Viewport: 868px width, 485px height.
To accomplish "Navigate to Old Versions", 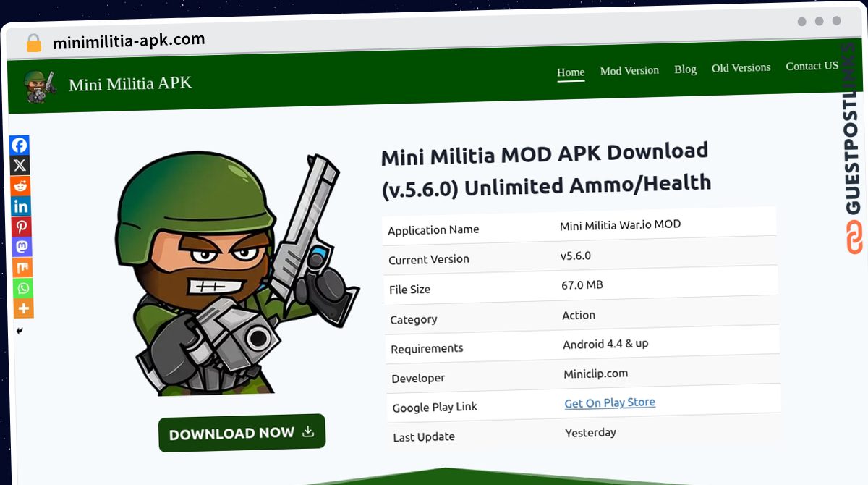I will pos(741,68).
